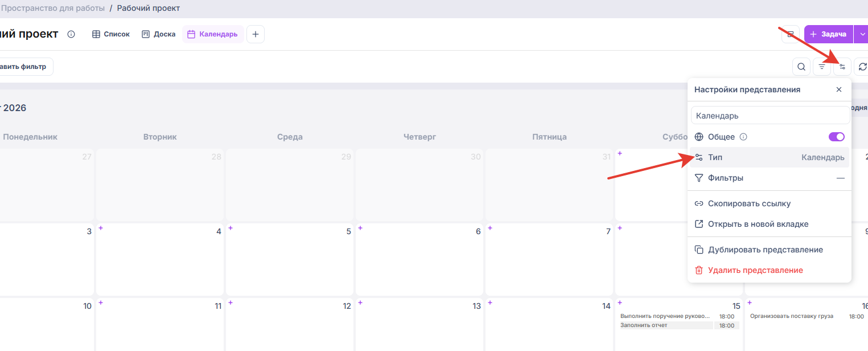868x351 pixels.
Task: Add a new view with plus button
Action: (256, 34)
